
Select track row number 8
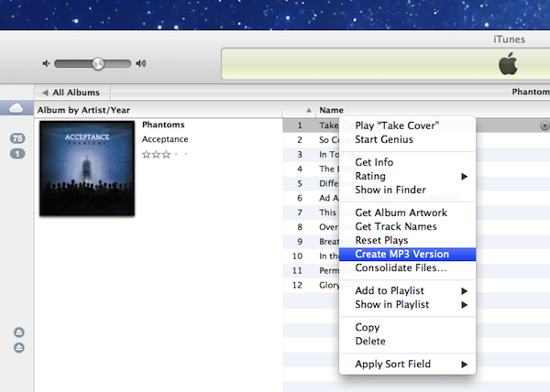311,227
